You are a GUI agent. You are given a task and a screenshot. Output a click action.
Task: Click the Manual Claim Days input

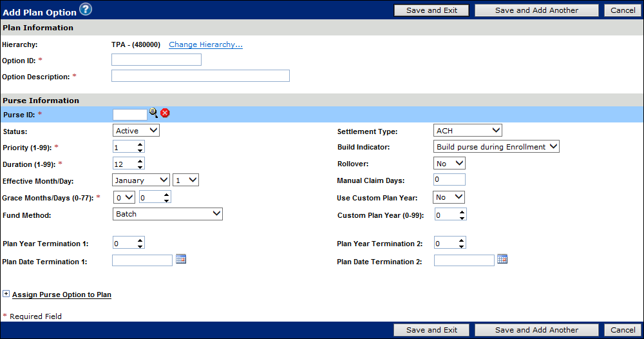450,180
